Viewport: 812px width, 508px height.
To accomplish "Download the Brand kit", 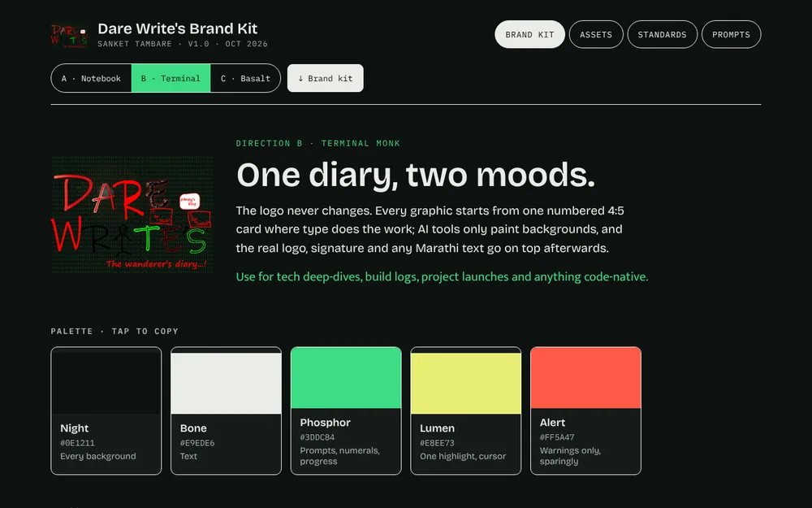I will tap(326, 78).
